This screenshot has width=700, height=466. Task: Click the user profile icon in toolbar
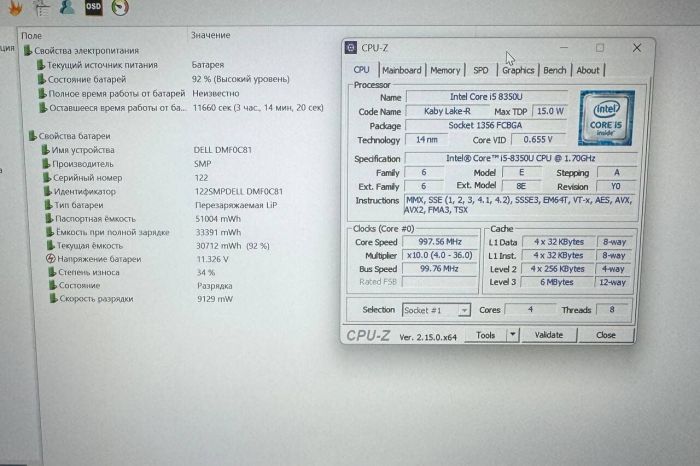click(x=67, y=8)
